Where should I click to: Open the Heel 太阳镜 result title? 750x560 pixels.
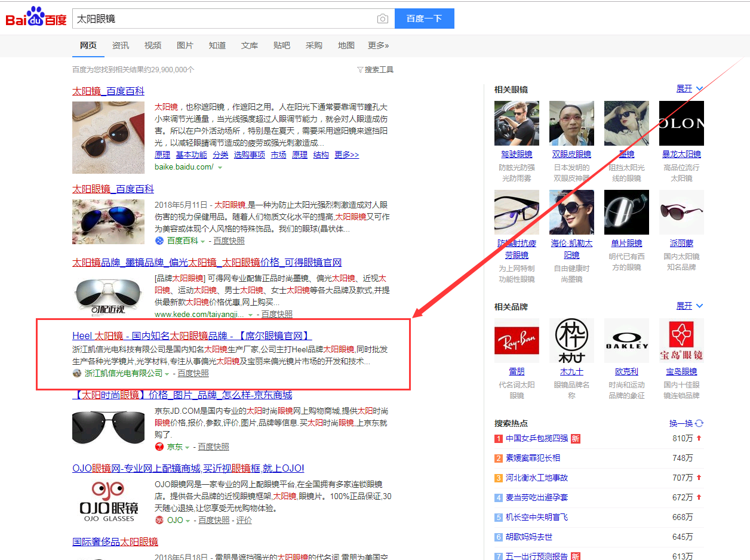click(x=192, y=336)
